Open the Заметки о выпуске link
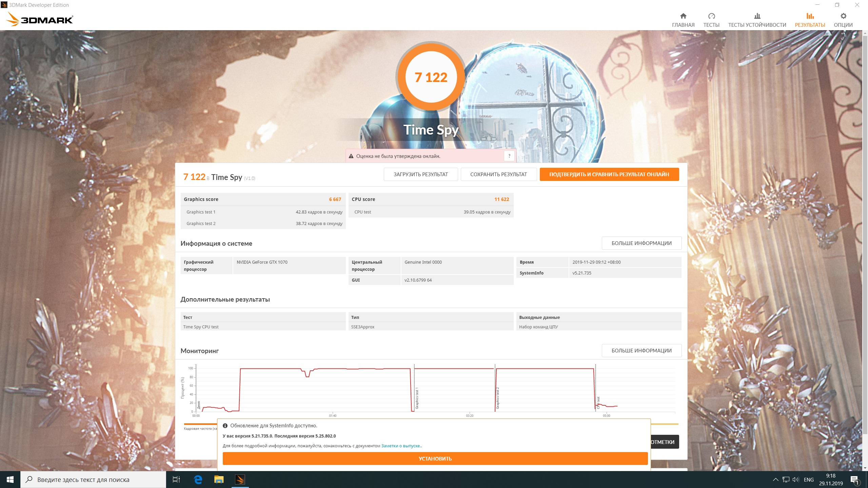This screenshot has height=488, width=868. click(x=400, y=446)
